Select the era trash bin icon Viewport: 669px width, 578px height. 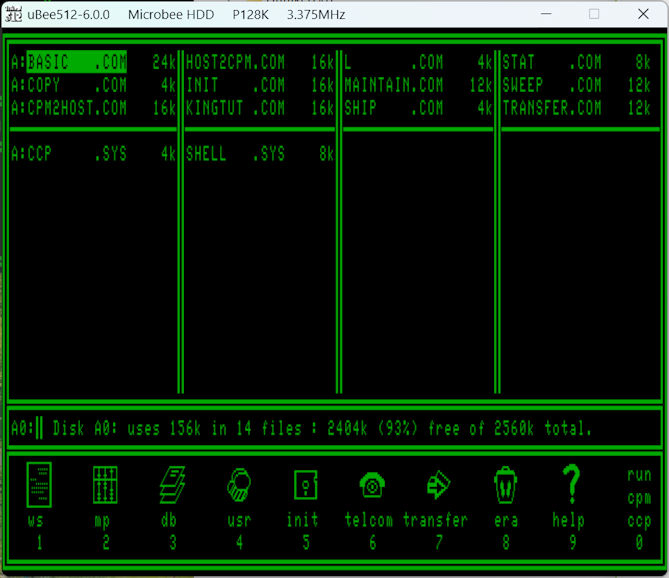click(505, 485)
